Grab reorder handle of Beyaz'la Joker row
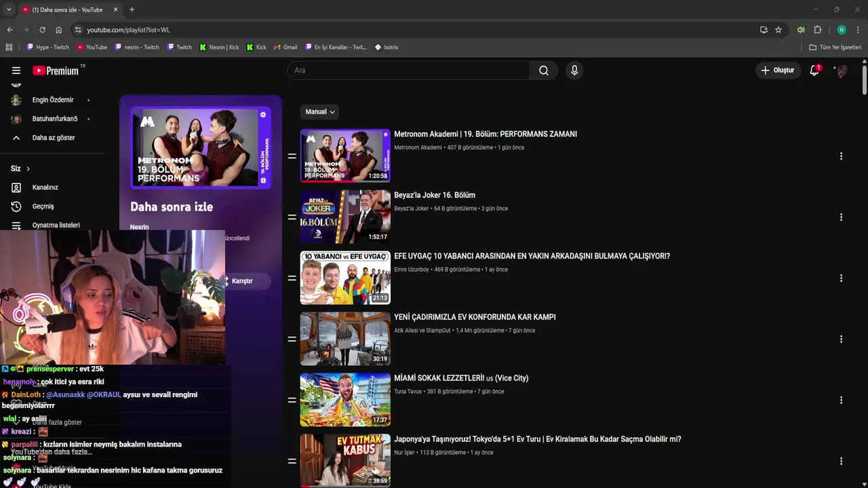The image size is (868, 488). 292,217
